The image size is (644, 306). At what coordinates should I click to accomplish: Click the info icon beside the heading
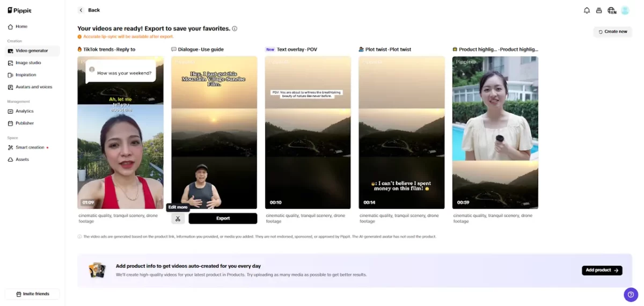(235, 28)
